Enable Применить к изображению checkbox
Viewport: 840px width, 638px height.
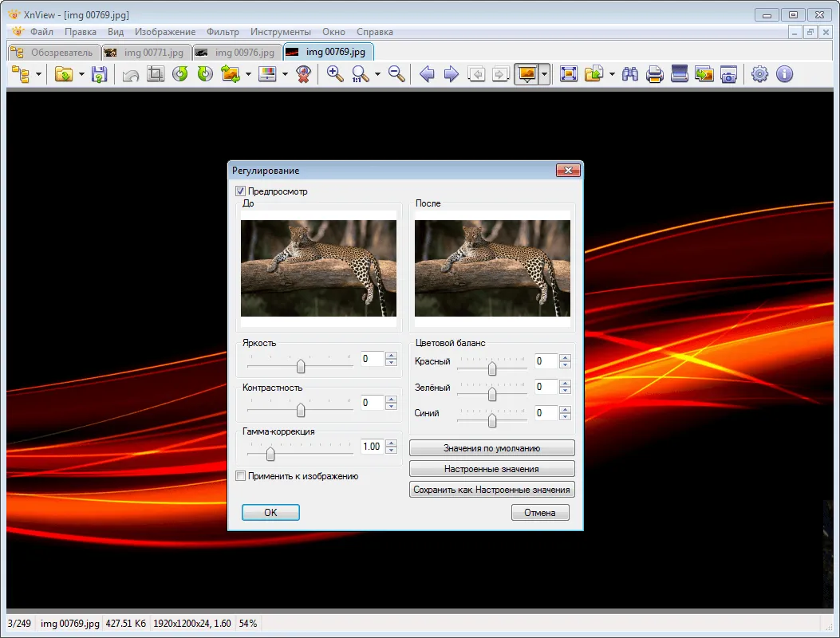(241, 475)
